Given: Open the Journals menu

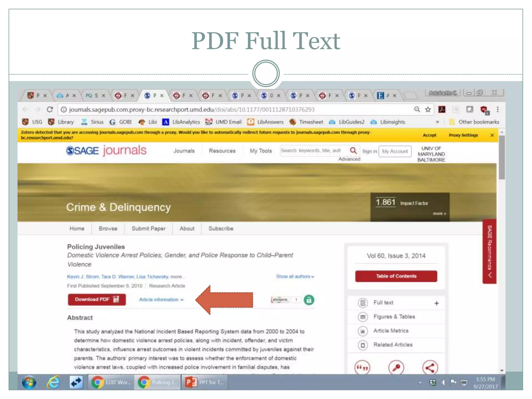Looking at the screenshot, I should tap(184, 151).
